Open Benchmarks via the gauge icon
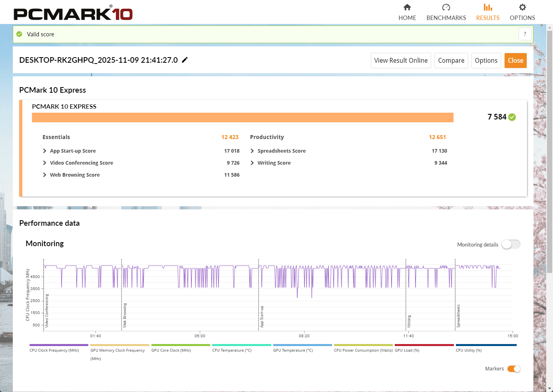553x392 pixels. pos(446,7)
